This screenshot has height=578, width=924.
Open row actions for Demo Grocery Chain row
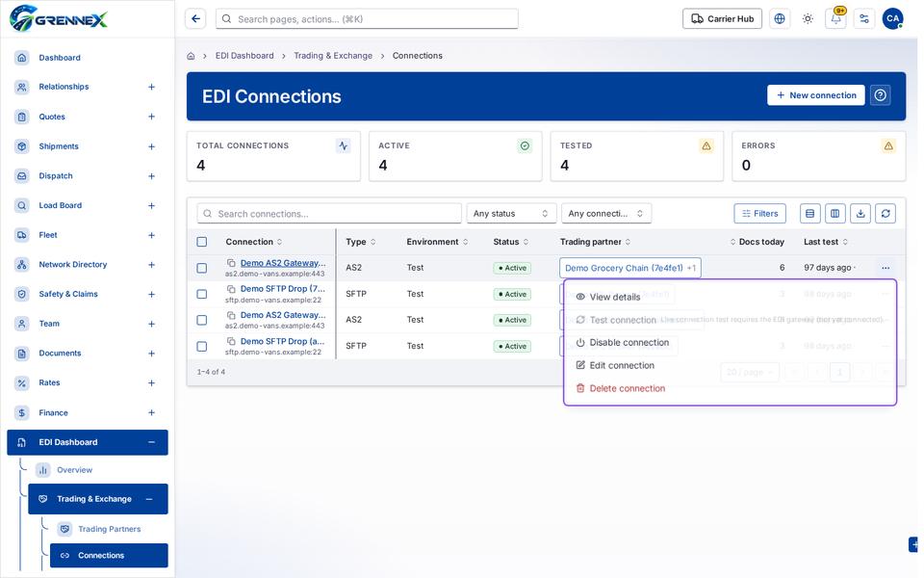click(x=885, y=268)
